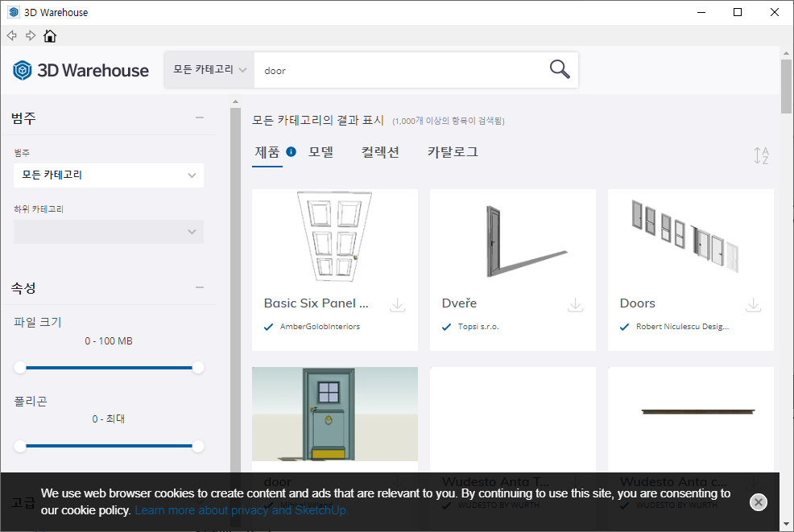Open the sort order A-Z icon

tap(760, 155)
